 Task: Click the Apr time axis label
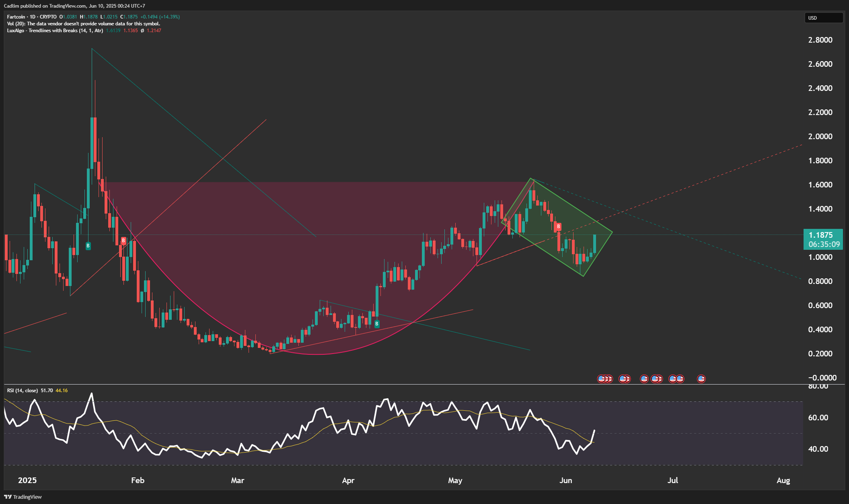pos(348,480)
